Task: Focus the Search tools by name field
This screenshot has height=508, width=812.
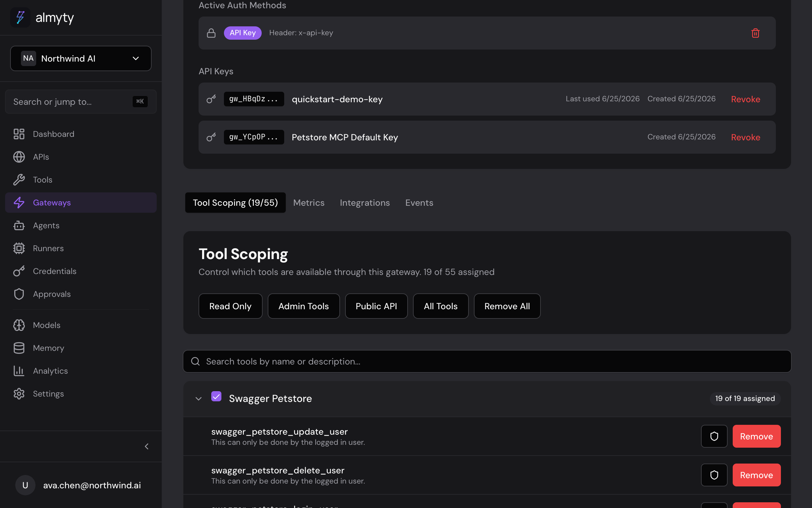Action: [x=487, y=362]
